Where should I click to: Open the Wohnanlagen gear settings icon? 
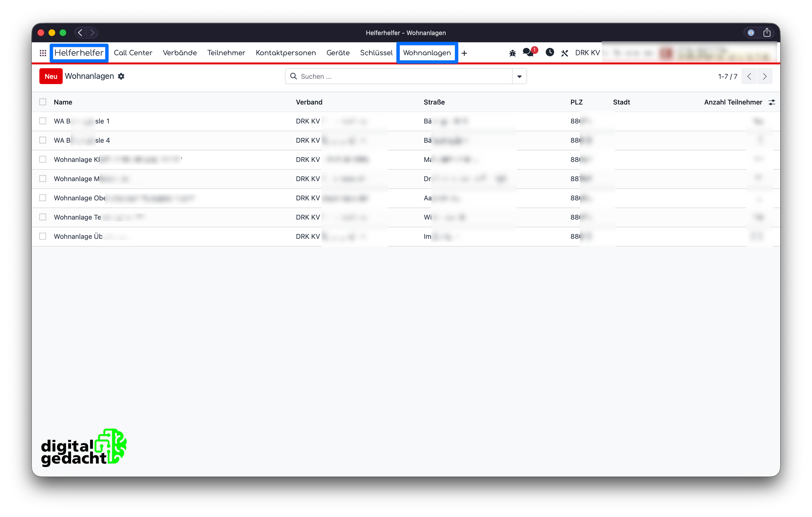(121, 76)
